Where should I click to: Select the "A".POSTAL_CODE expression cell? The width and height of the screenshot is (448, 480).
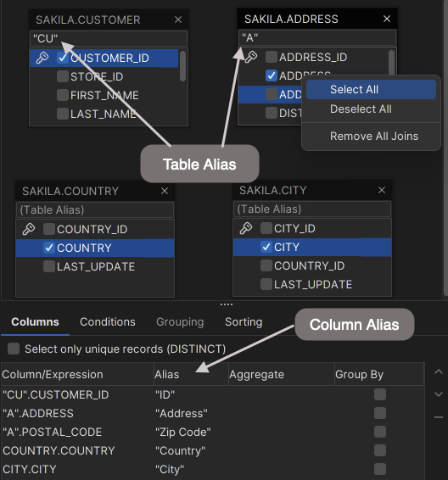tap(77, 432)
